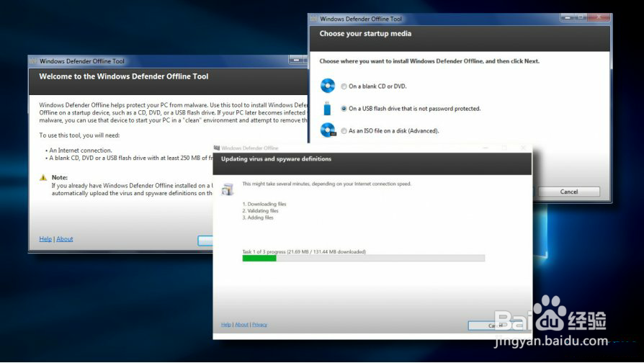644x363 pixels.
Task: Select the blank CD or DVD radio option
Action: tap(344, 86)
